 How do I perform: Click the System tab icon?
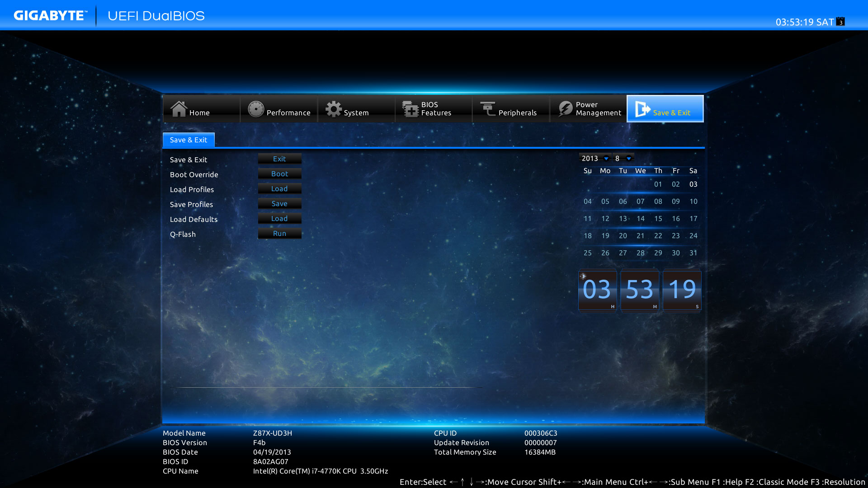coord(333,108)
